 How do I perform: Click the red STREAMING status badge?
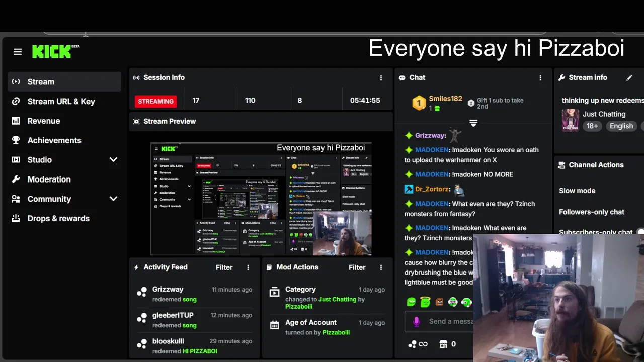[155, 101]
